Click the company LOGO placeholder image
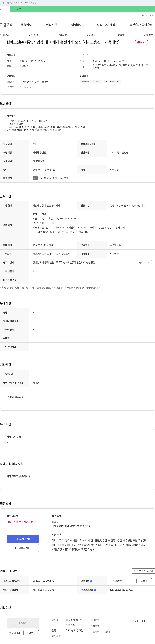The height and width of the screenshot is (644, 155). point(23,623)
